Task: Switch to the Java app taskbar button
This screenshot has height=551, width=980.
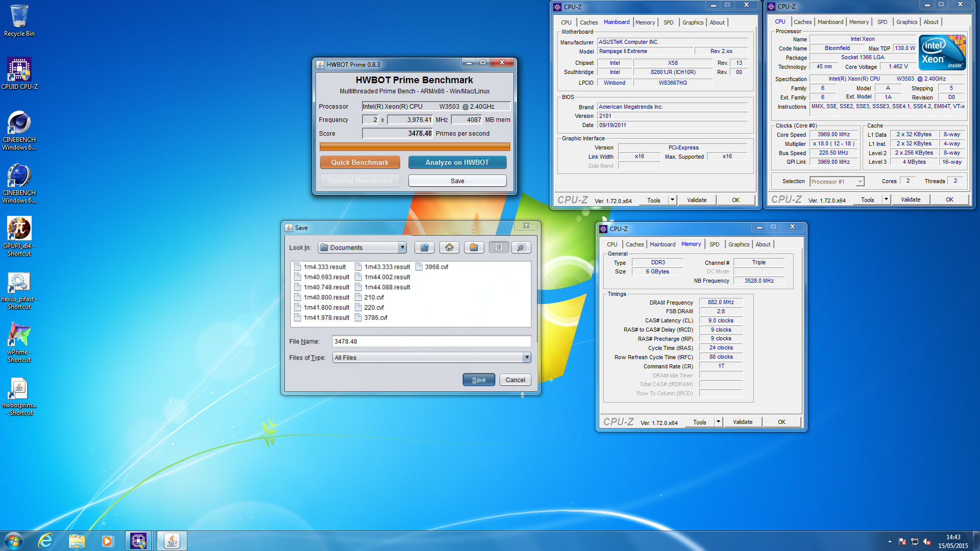Action: click(x=171, y=541)
